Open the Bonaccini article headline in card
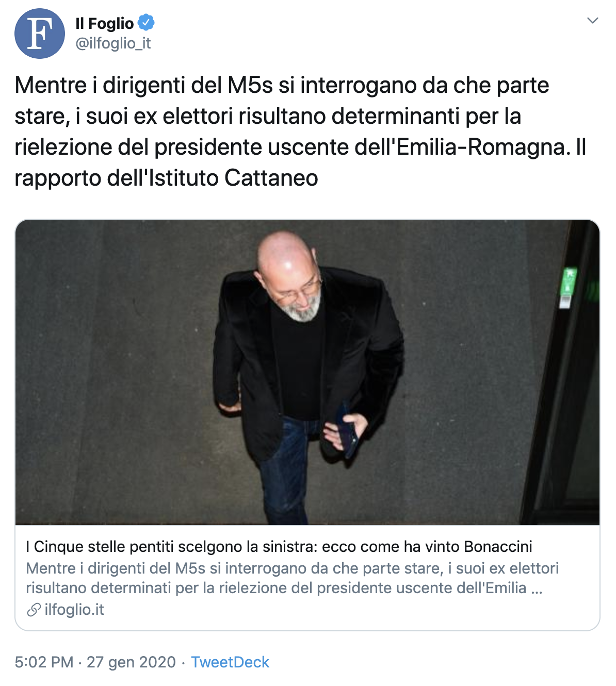The image size is (616, 686). pyautogui.click(x=279, y=547)
